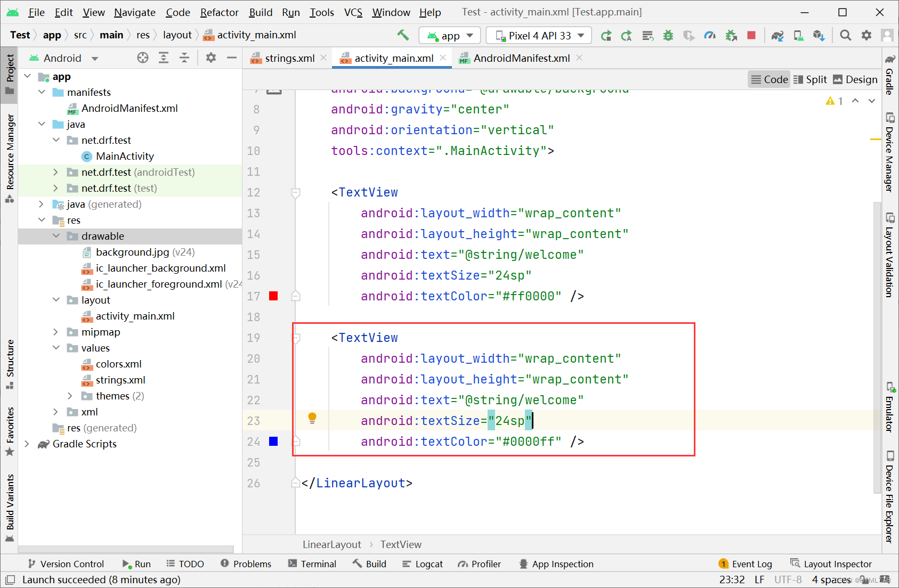This screenshot has height=588, width=899.
Task: Open the Problems tool window
Action: pos(246,564)
